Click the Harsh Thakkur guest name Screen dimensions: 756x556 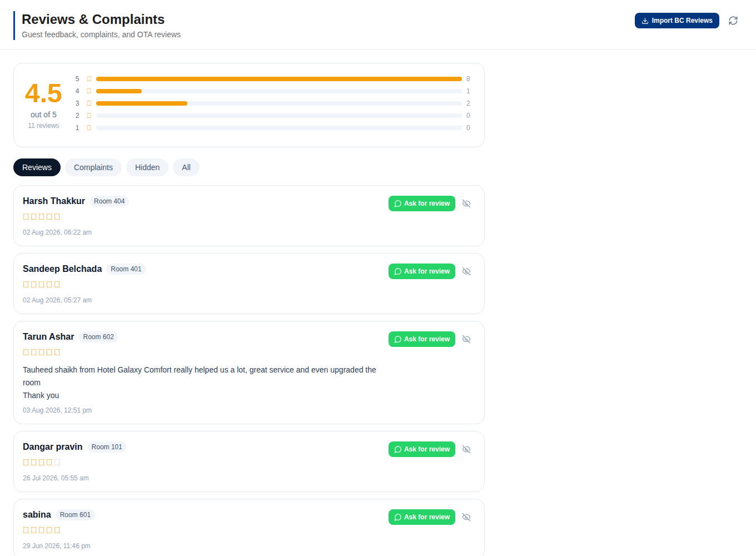pos(54,201)
